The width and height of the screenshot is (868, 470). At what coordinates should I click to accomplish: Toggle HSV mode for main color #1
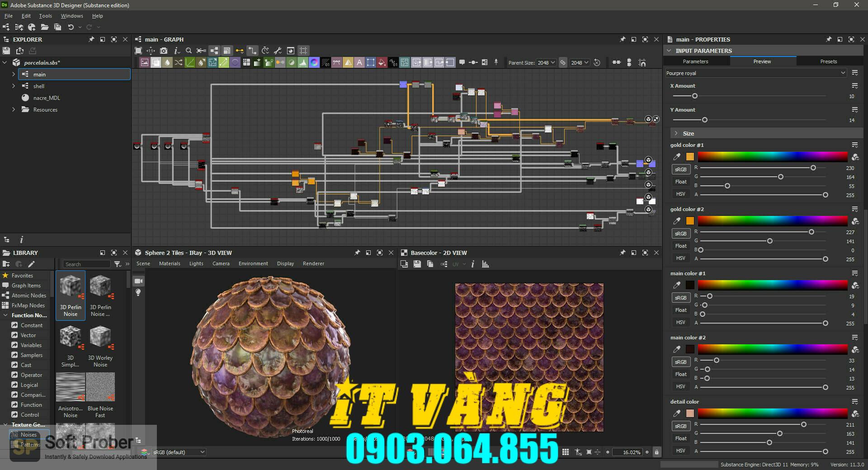click(680, 322)
